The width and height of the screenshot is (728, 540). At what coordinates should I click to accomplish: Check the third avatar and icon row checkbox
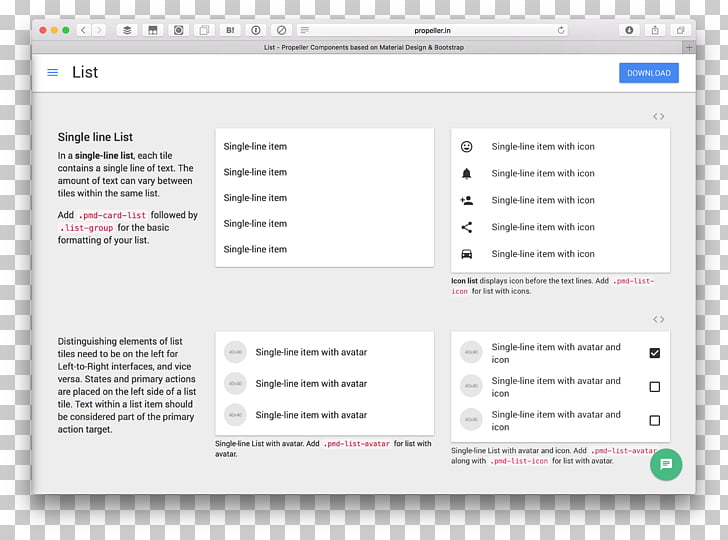pos(655,421)
